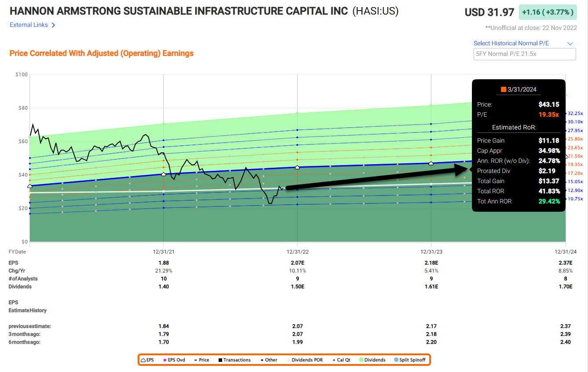The height and width of the screenshot is (372, 588).
Task: Click the 12/31/23 EPS triangle on chart
Action: pos(431,163)
